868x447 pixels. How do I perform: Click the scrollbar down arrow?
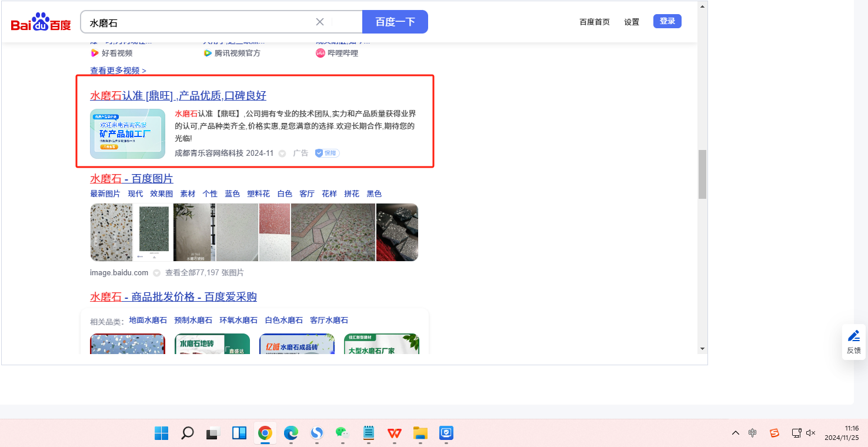click(702, 349)
